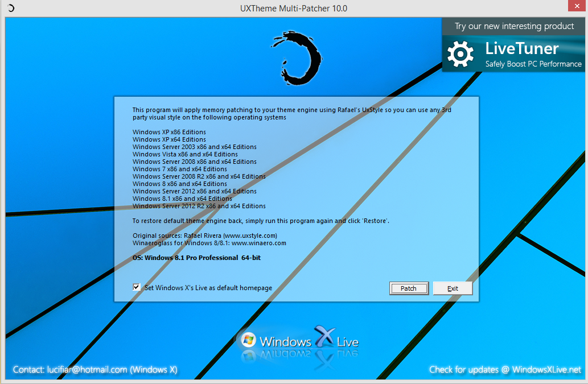Click the Exit button
The image size is (588, 384).
pyautogui.click(x=453, y=288)
